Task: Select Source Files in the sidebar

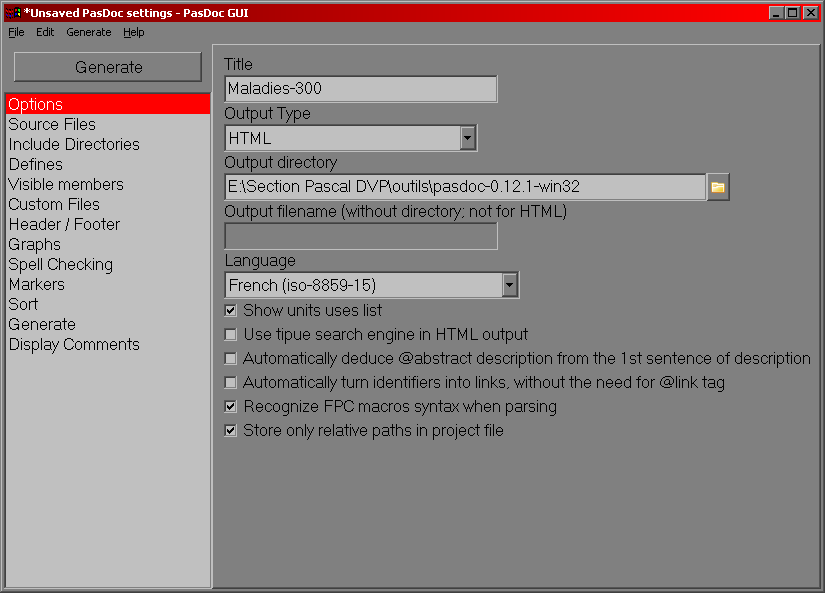Action: tap(52, 125)
